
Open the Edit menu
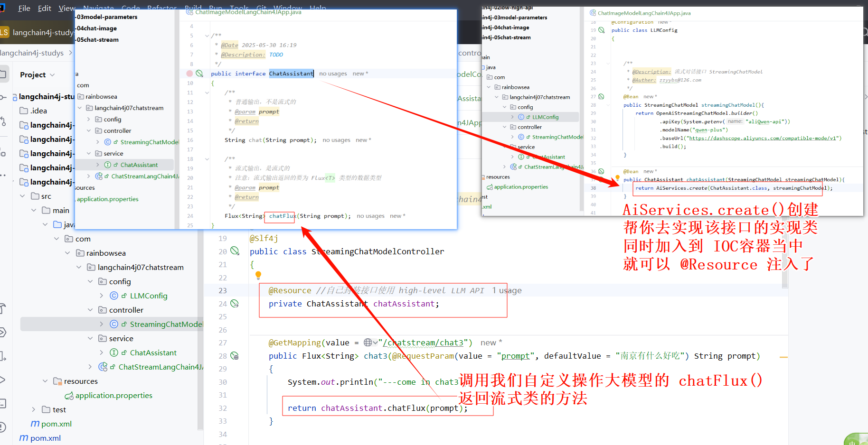click(x=45, y=8)
